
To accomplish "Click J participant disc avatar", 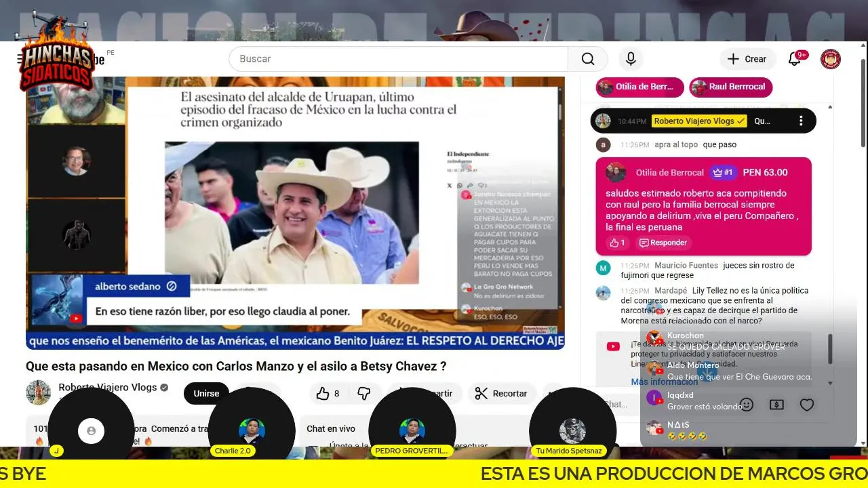I will click(x=91, y=430).
